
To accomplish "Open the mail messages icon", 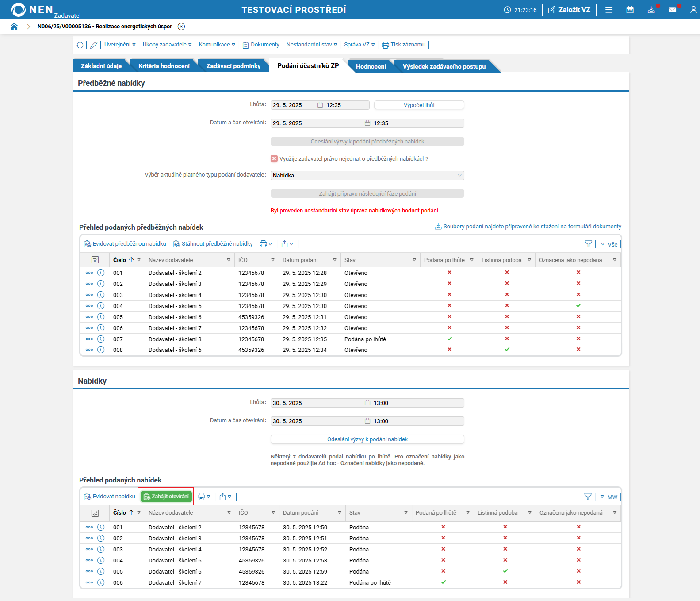I will 672,10.
